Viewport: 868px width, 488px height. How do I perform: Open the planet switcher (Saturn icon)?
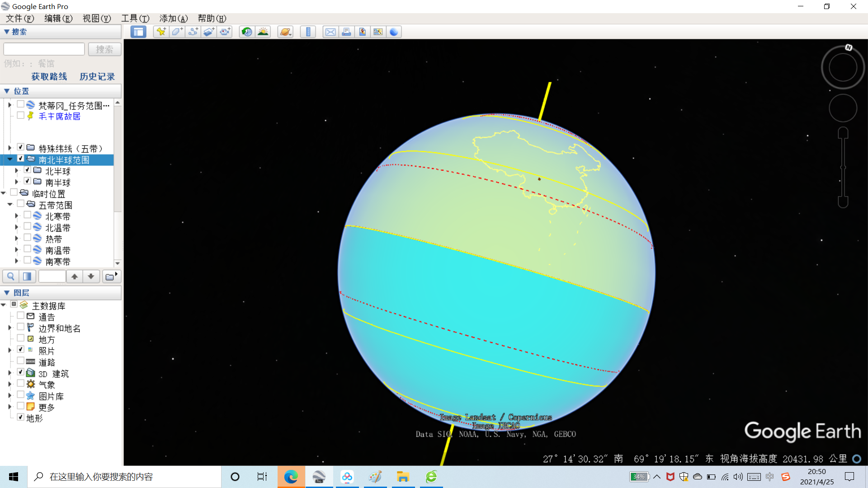coord(285,32)
